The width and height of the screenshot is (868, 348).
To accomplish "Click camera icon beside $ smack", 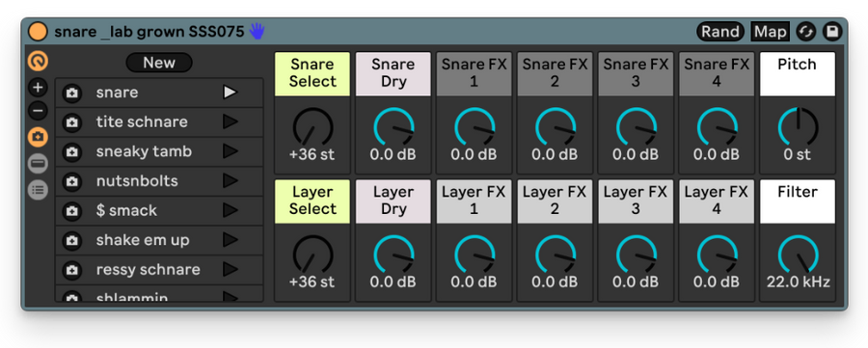I will [x=72, y=211].
